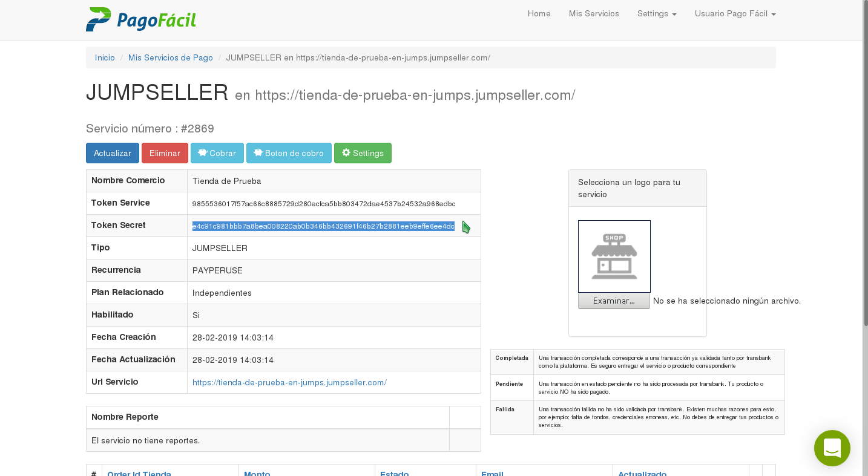Viewport: 868px width, 476px height.
Task: Open the Usuario Pago Fácil dropdown
Action: pyautogui.click(x=735, y=13)
